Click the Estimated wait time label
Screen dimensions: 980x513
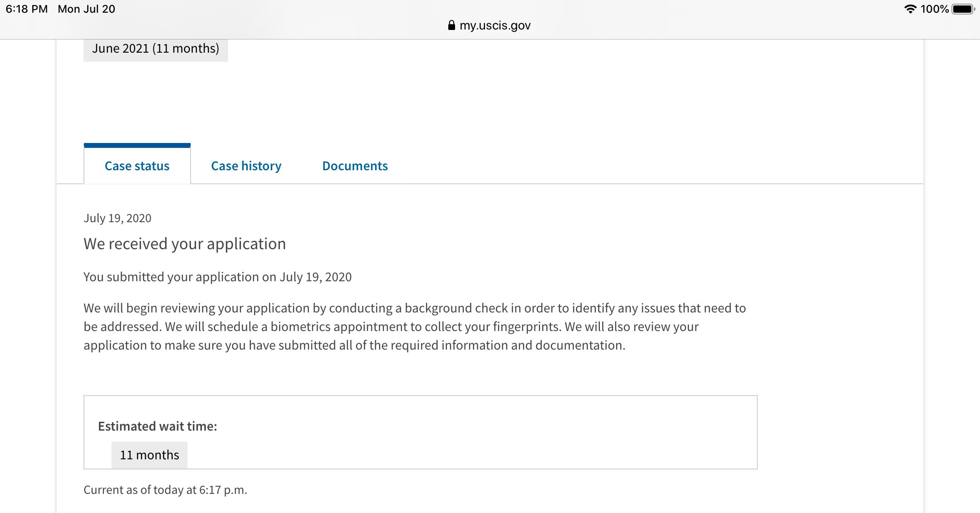coord(157,426)
